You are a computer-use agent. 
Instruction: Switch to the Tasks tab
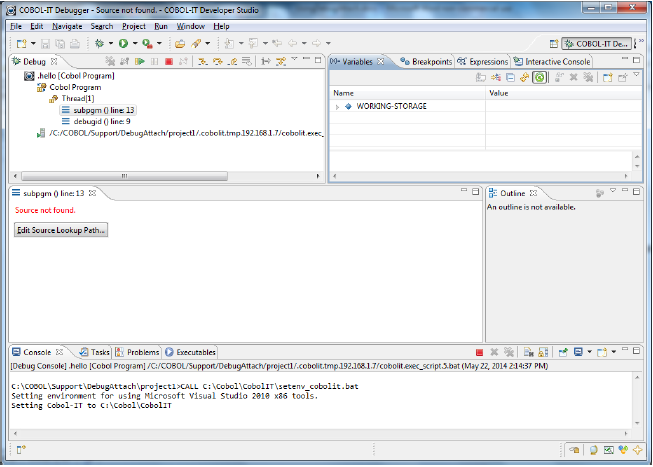[x=95, y=352]
